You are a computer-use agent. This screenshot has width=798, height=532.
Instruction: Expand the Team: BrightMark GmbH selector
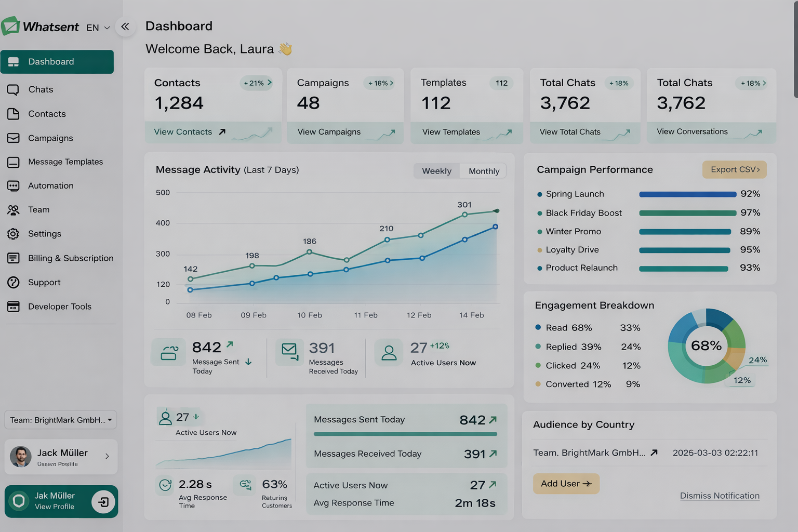click(60, 420)
